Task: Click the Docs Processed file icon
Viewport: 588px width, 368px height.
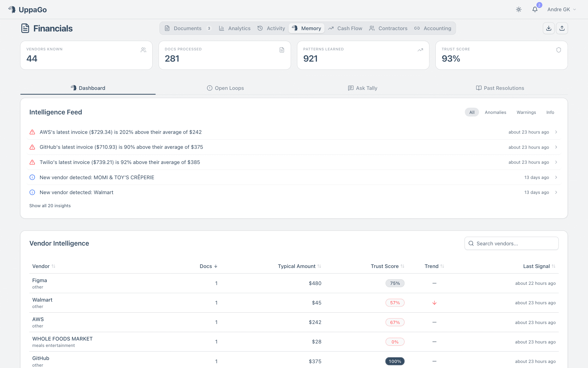Action: tap(282, 50)
